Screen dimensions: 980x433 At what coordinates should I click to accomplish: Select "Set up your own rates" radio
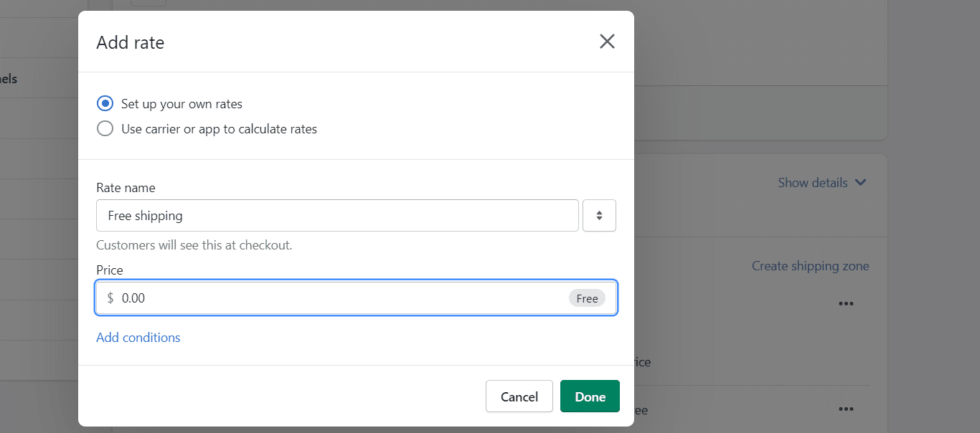pyautogui.click(x=105, y=104)
